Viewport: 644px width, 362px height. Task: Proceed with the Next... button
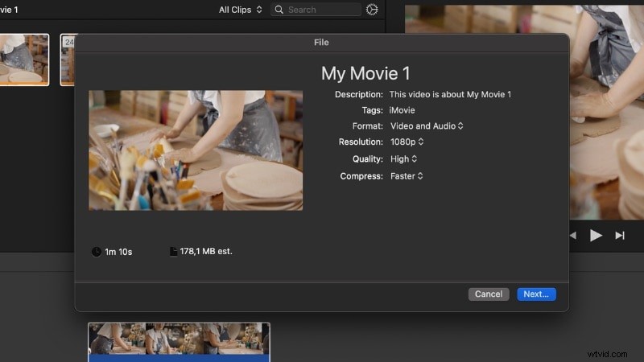click(x=536, y=294)
